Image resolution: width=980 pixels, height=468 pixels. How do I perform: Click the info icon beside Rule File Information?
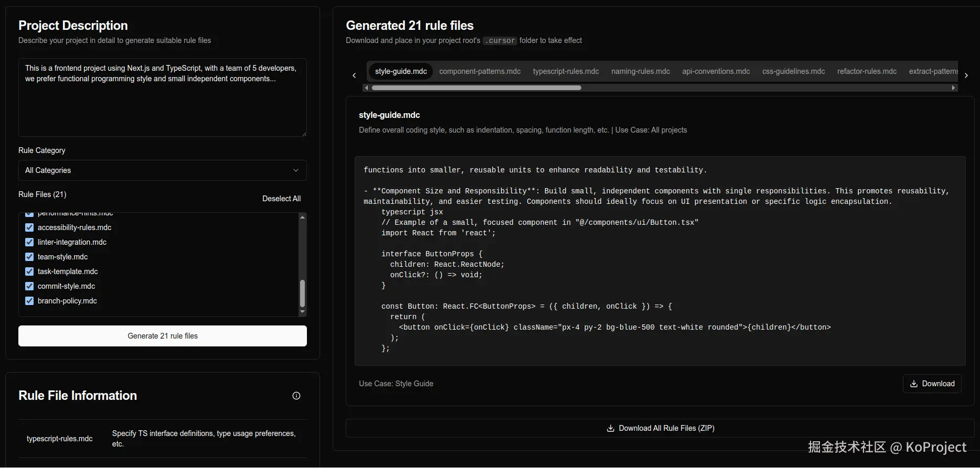296,396
